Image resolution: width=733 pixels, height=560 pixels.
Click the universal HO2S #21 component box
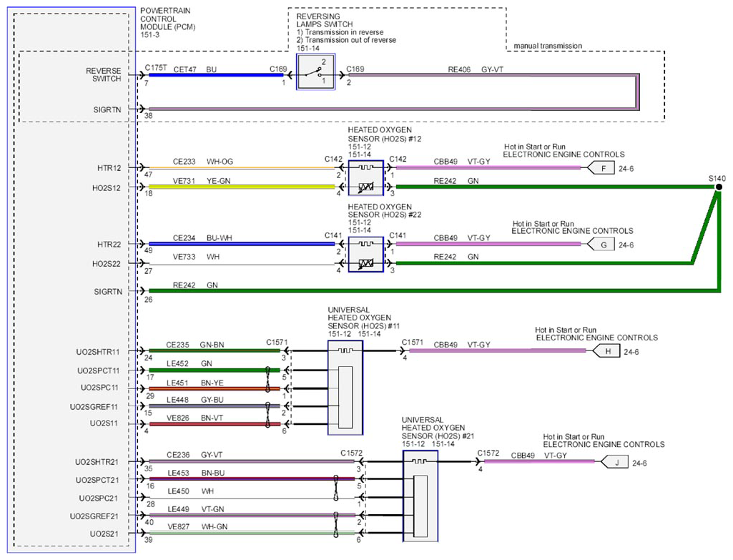420,496
